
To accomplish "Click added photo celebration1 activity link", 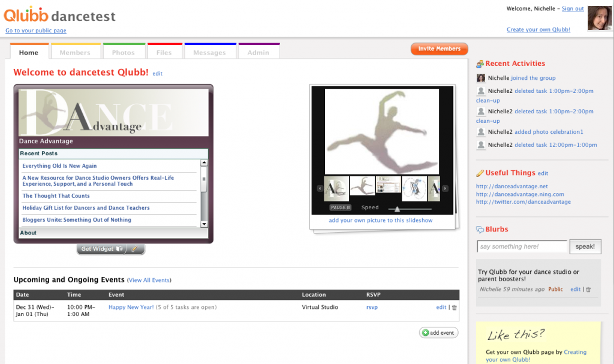I will point(549,132).
